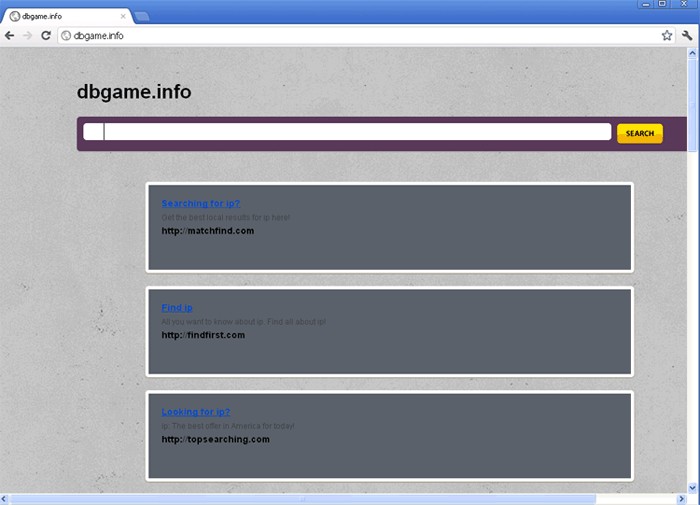700x505 pixels.
Task: Open the "Looking for ip?" link
Action: click(x=196, y=412)
